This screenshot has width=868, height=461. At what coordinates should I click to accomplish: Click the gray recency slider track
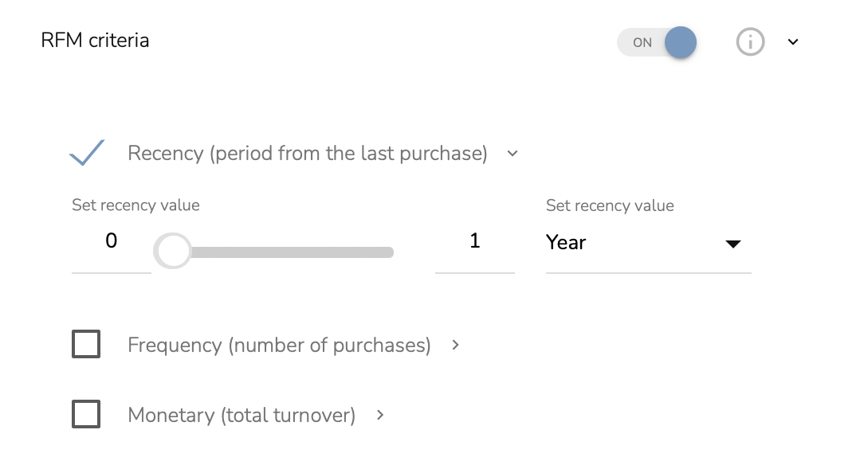click(295, 252)
